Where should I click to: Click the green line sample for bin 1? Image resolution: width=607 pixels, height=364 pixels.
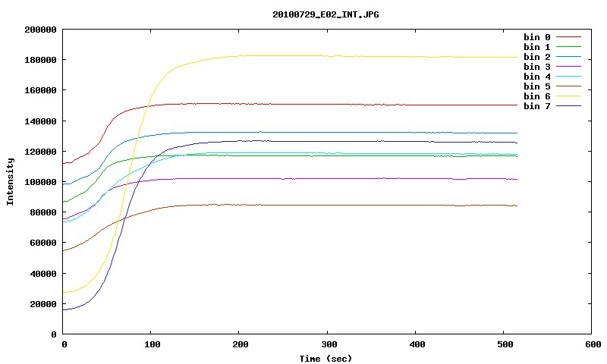[x=568, y=46]
